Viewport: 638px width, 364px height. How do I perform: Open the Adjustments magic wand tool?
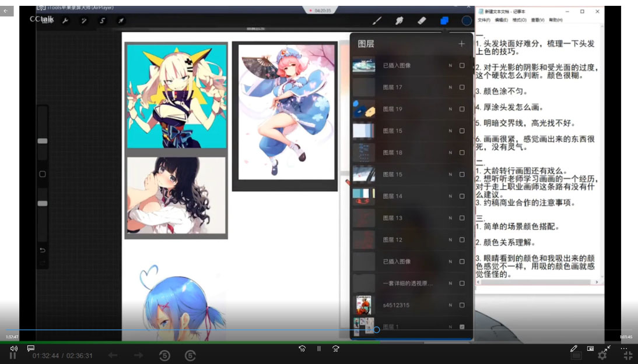(x=84, y=20)
